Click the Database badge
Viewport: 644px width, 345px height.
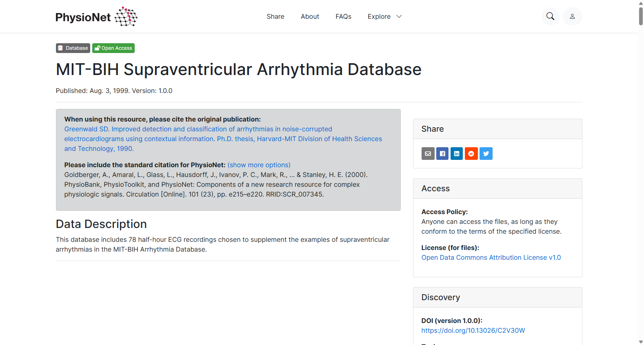click(x=73, y=48)
